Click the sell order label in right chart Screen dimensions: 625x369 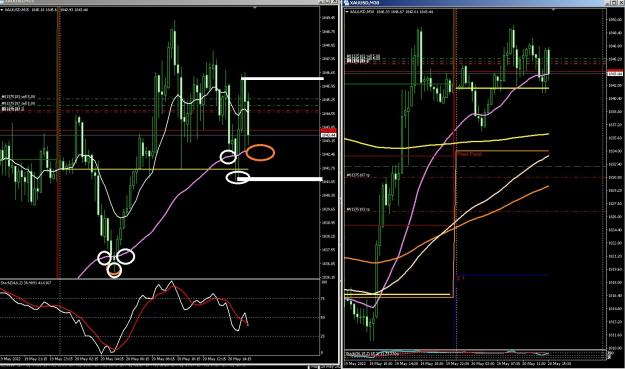363,57
